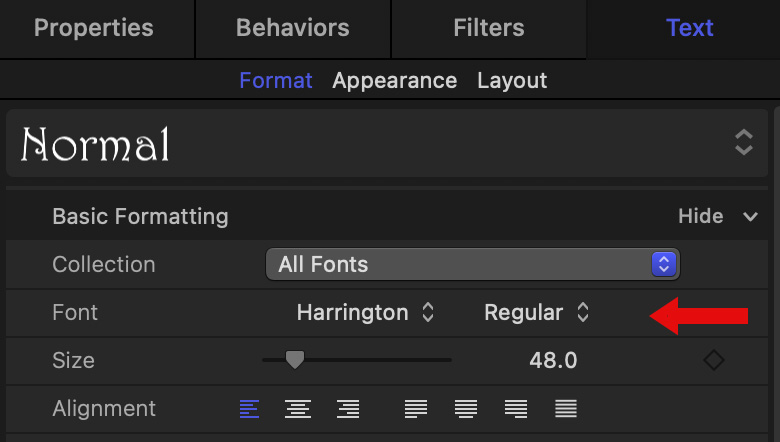Click Hide for Basic Formatting
Viewport: 780px width, 442px height.
click(x=700, y=216)
